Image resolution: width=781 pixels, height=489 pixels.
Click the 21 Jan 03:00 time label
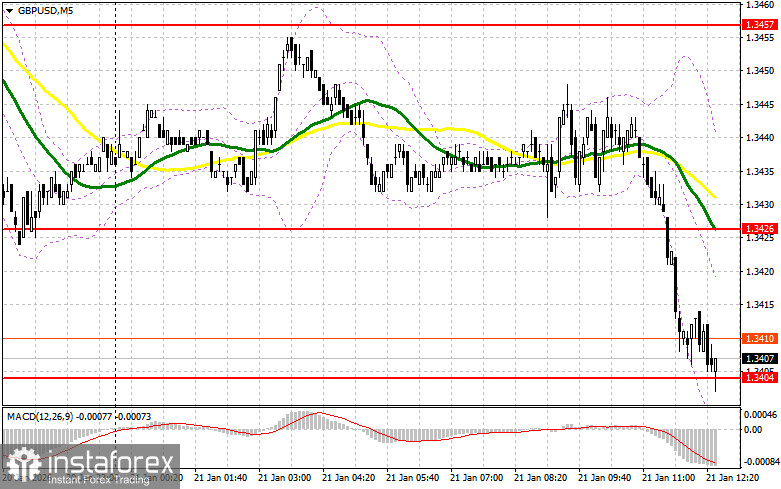(x=285, y=478)
